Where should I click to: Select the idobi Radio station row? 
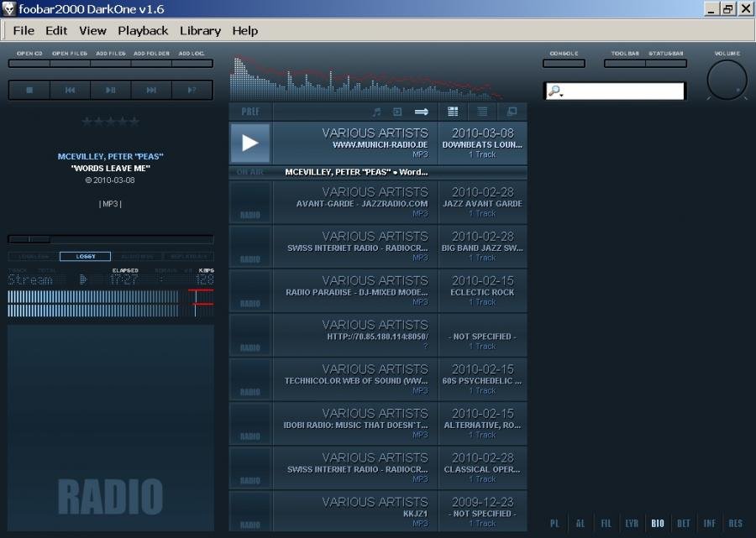pos(378,424)
